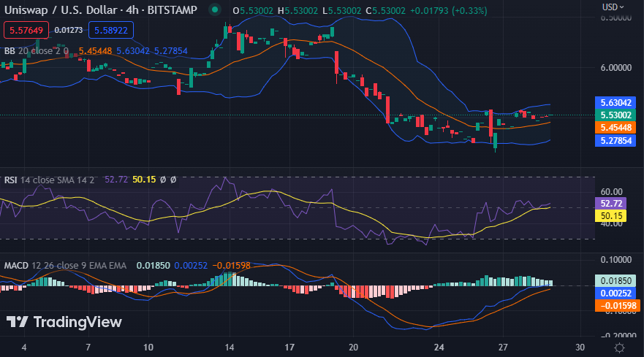Click date 7 on the time axis
Image resolution: width=644 pixels, height=357 pixels.
pos(88,348)
